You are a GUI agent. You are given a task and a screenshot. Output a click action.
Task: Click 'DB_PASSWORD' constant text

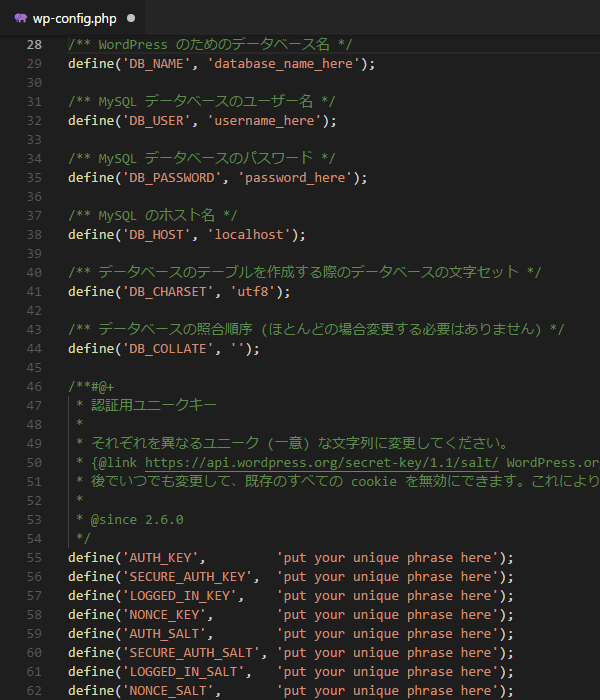pos(171,178)
